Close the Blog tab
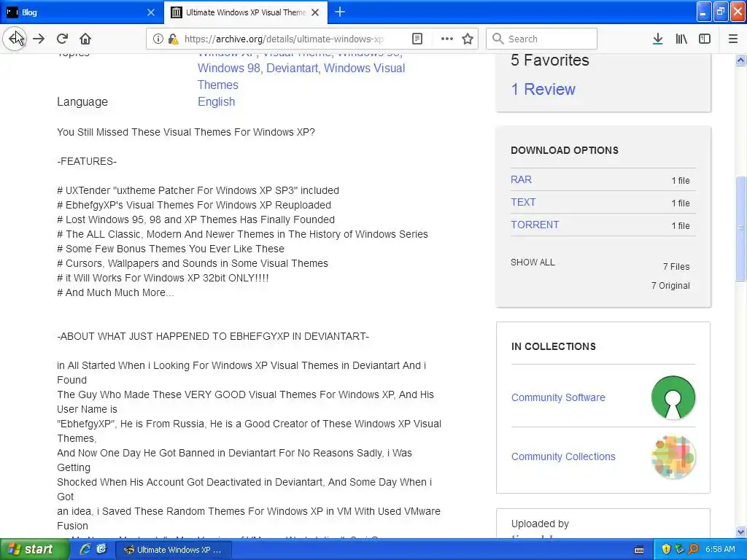The height and width of the screenshot is (560, 747). 151,12
